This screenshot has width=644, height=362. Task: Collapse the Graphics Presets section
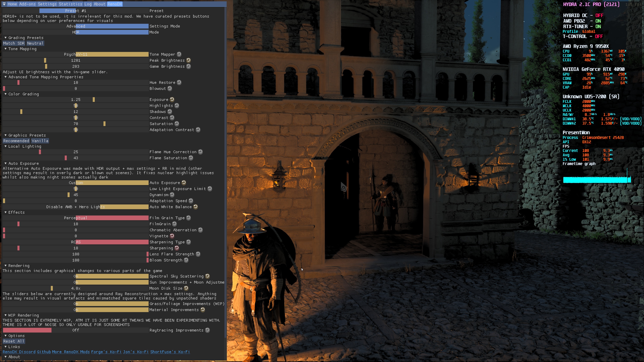6,135
